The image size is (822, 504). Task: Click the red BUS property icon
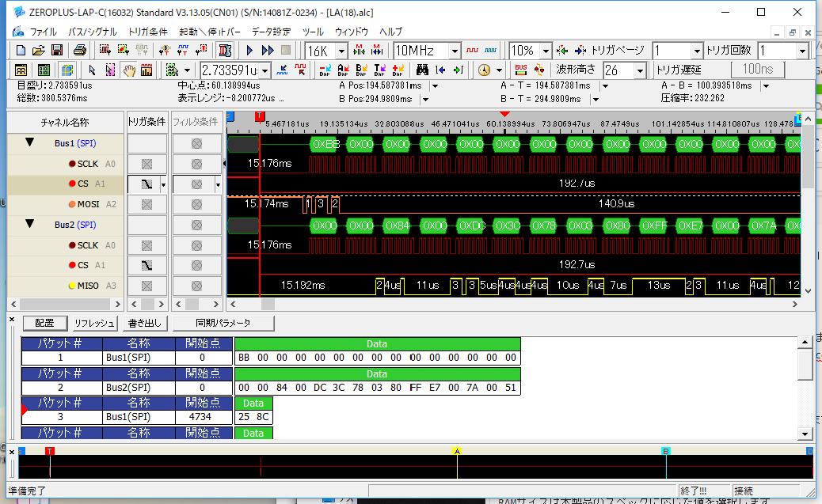click(521, 70)
